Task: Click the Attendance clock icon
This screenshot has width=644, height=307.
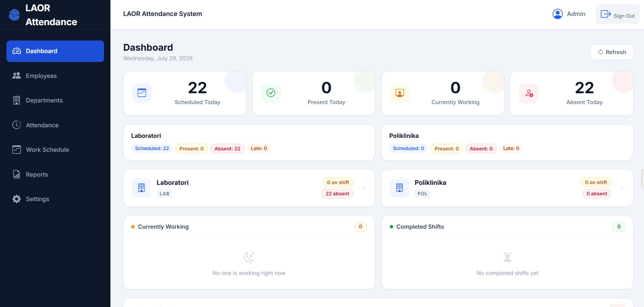Action: pyautogui.click(x=17, y=125)
